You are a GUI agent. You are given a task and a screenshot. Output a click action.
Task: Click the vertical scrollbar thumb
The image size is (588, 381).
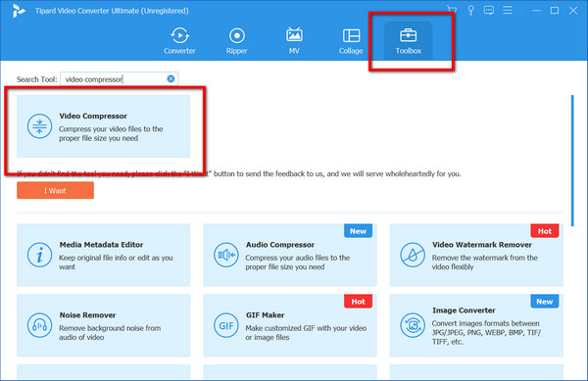pos(572,161)
